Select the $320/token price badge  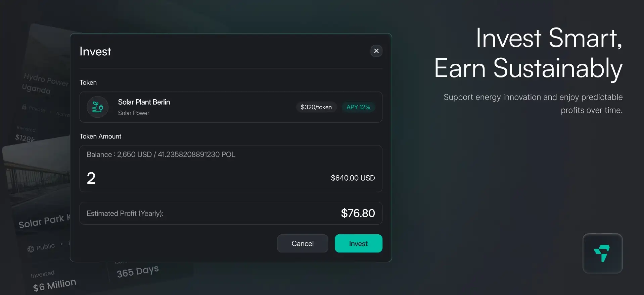[316, 107]
